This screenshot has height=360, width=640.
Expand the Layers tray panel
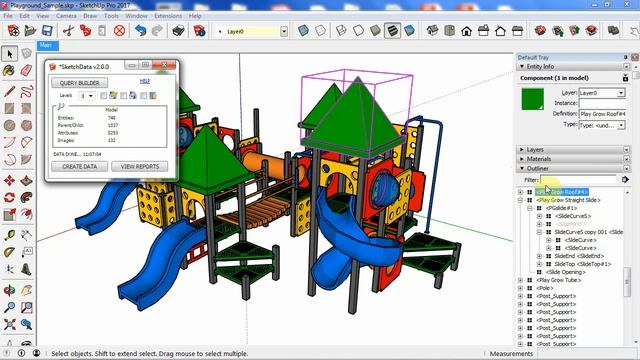pyautogui.click(x=522, y=150)
